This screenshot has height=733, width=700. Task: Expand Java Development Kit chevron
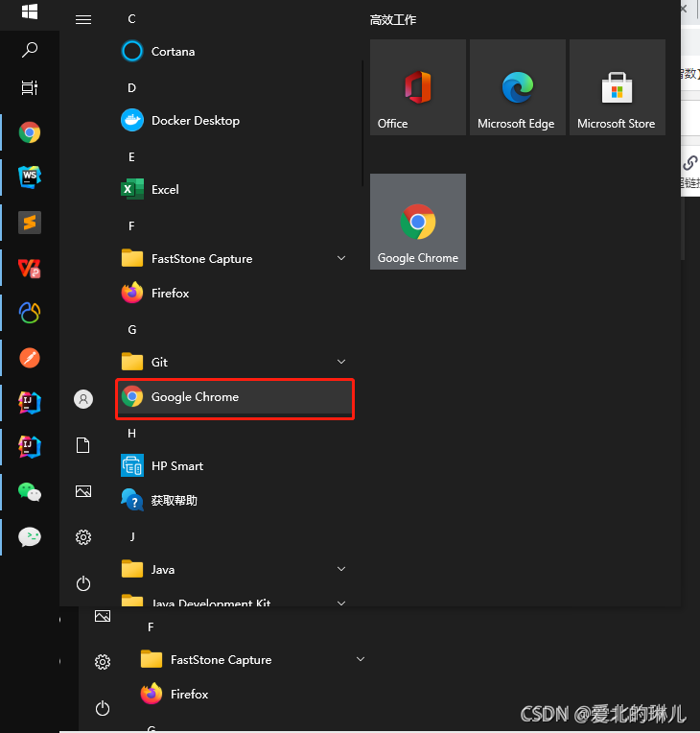pos(341,603)
